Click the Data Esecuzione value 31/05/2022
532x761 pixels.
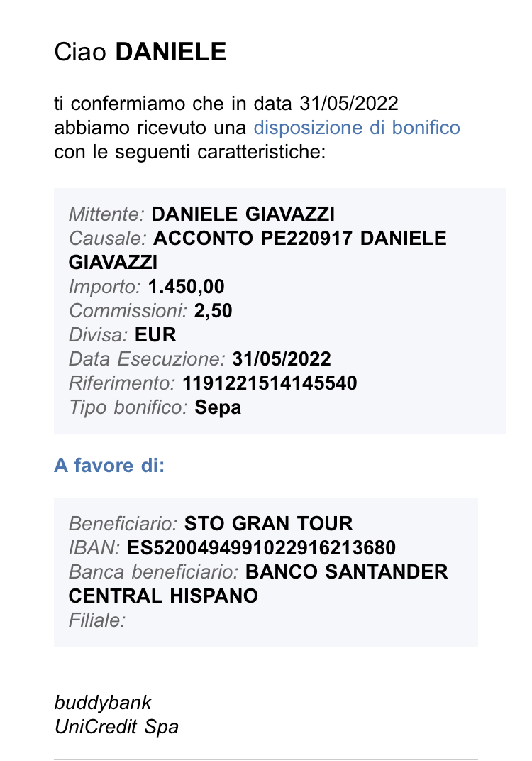pos(282,359)
